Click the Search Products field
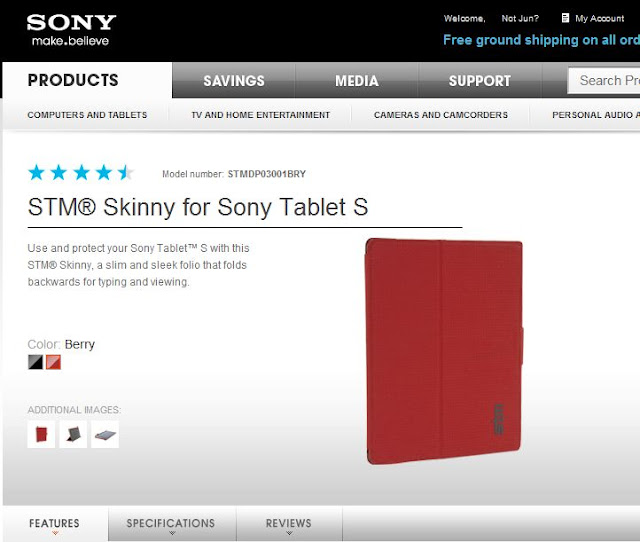The height and width of the screenshot is (542, 640). pos(604,80)
